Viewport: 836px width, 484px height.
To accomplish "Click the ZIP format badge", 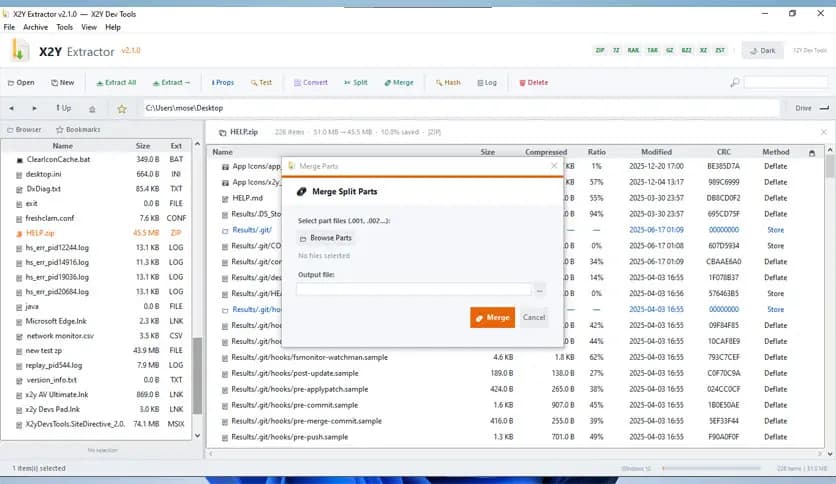I will 600,51.
